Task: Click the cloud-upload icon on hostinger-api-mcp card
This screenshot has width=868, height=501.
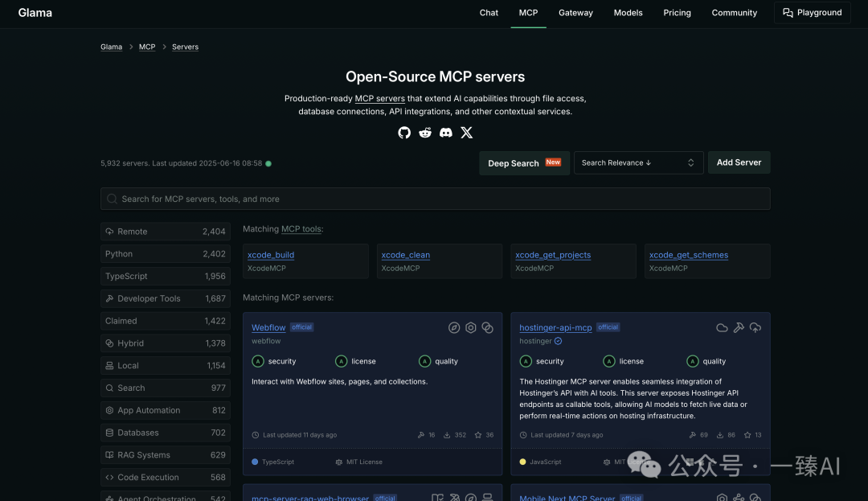Action: pyautogui.click(x=755, y=328)
